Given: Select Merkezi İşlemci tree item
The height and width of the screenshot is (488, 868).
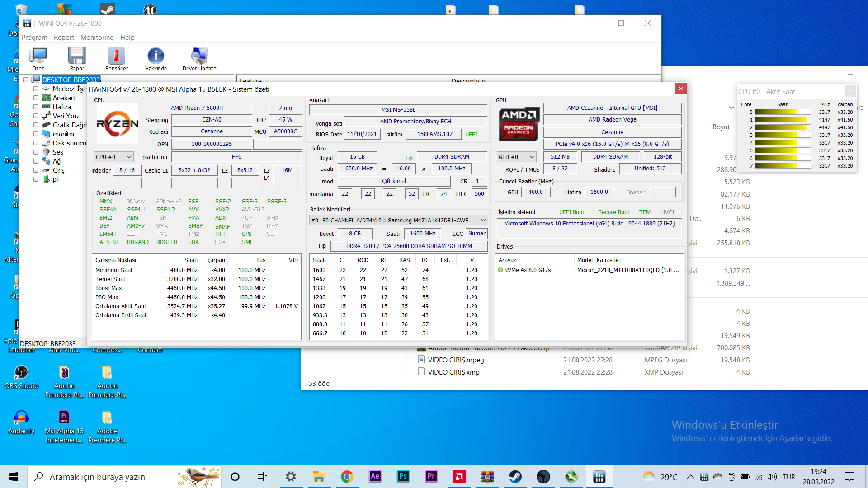Looking at the screenshot, I should click(x=70, y=89).
